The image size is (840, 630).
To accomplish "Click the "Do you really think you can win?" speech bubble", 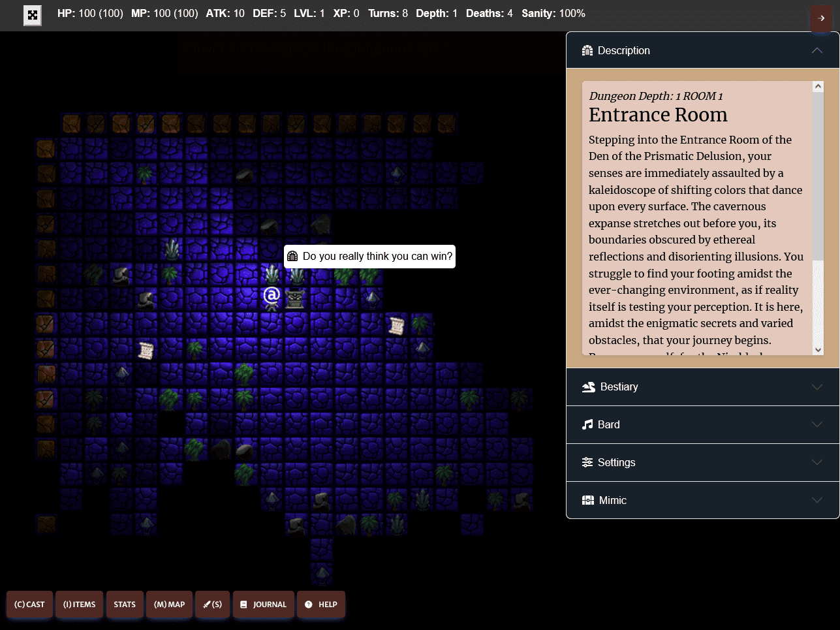I will click(x=369, y=257).
